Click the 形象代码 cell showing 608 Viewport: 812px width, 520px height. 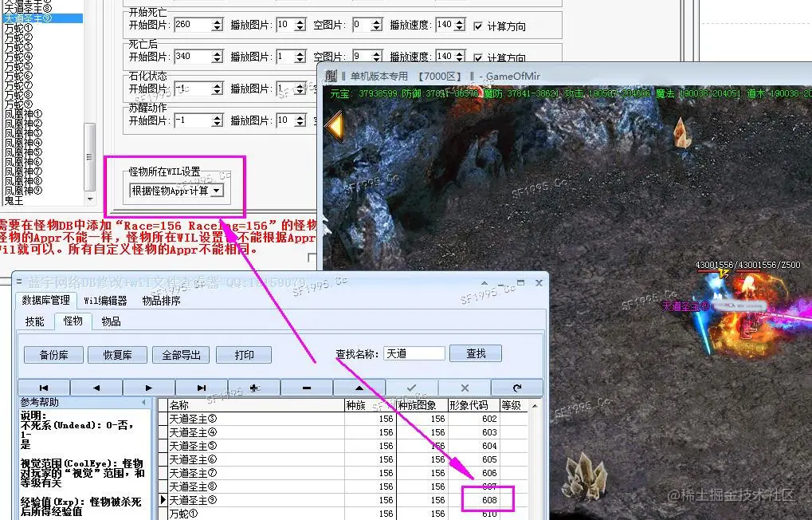473,500
